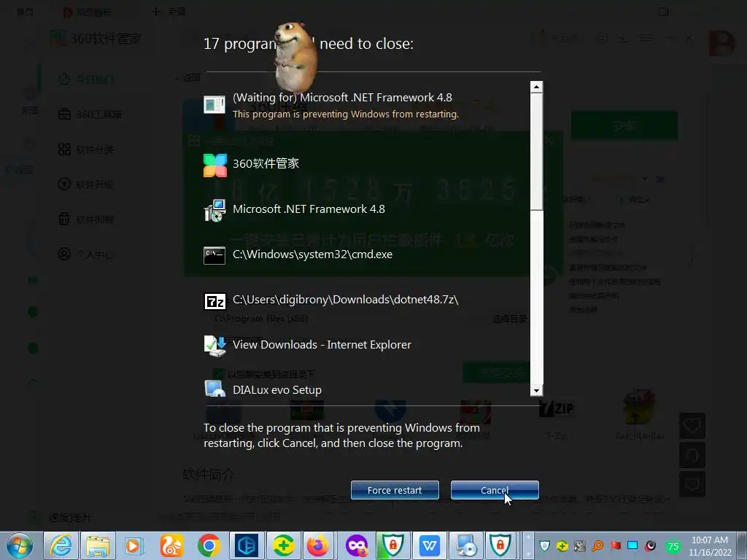Click the Microsoft .NET Framework 4.8 installer icon
747x560 pixels.
(x=214, y=211)
